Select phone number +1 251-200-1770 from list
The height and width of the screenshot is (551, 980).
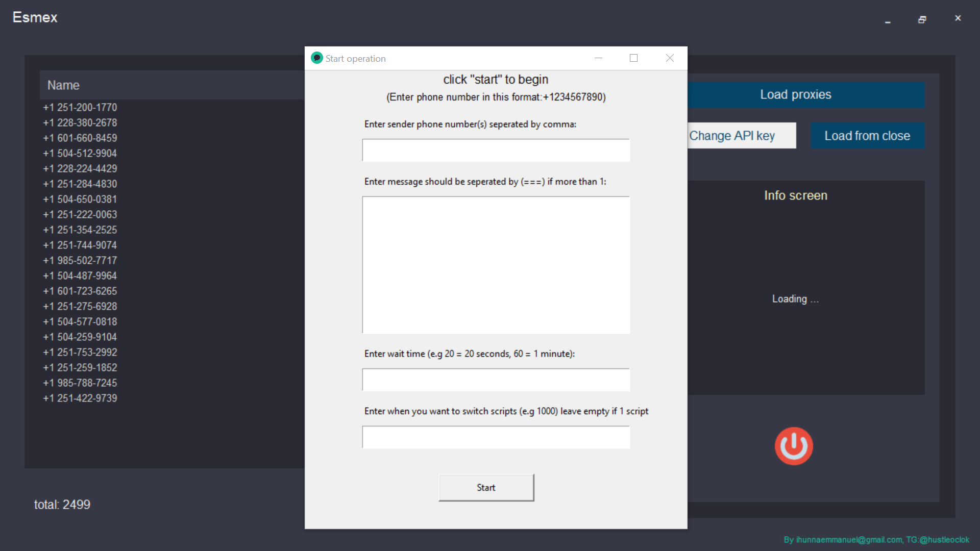pyautogui.click(x=80, y=107)
